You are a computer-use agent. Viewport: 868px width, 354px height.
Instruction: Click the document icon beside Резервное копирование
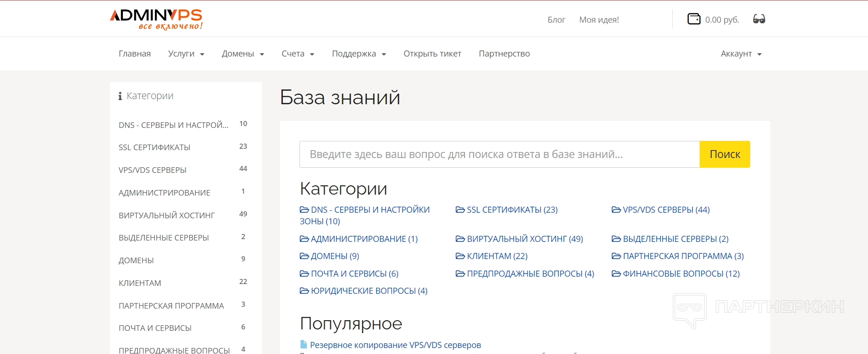point(304,345)
